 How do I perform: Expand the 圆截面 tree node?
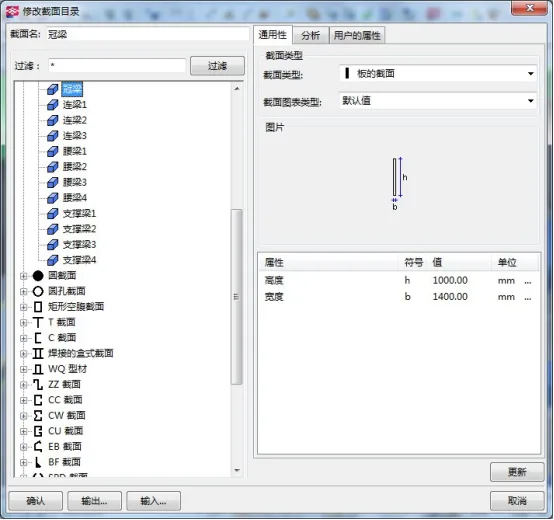(23, 276)
